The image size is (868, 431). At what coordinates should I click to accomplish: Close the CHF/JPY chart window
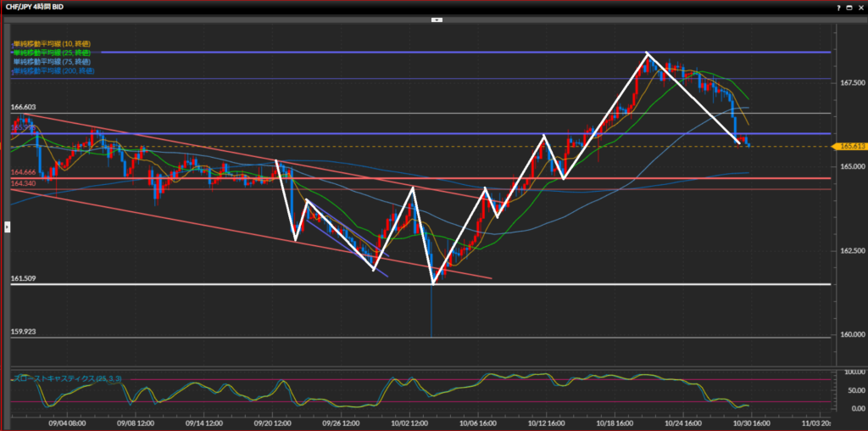860,7
